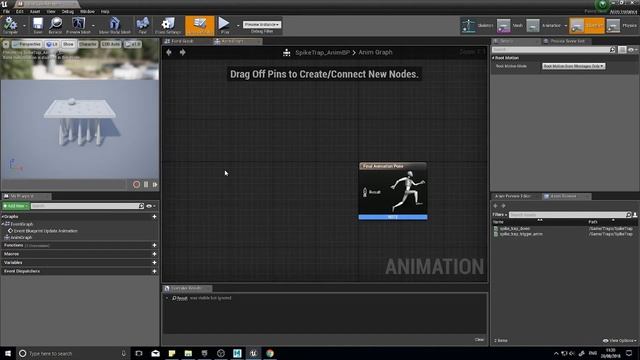This screenshot has height=360, width=640.
Task: Toggle Details panel visibility eye options
Action: [632, 49]
